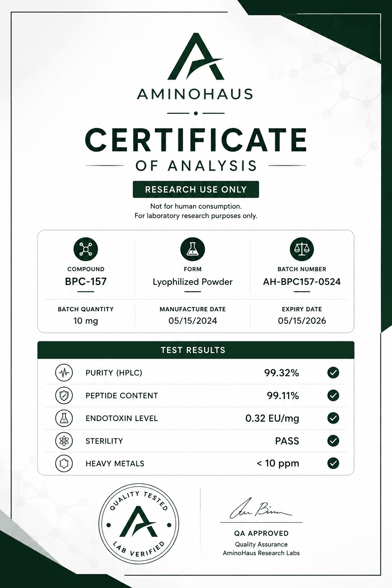Click the manufacture date 05/15/2024
The image size is (392, 588).
193,321
